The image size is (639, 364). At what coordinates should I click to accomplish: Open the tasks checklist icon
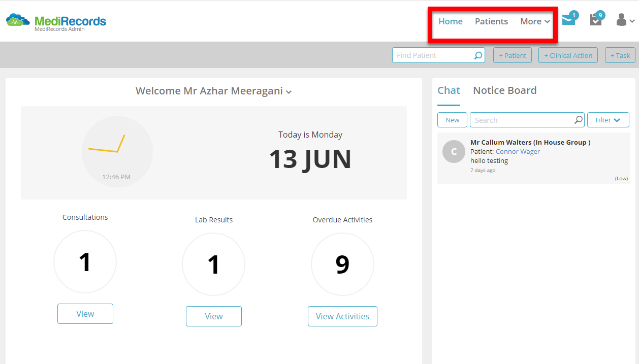[596, 20]
